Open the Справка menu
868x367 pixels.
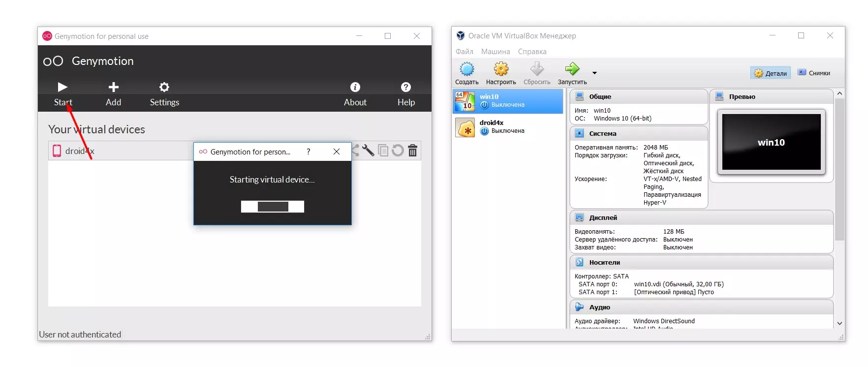(x=532, y=52)
